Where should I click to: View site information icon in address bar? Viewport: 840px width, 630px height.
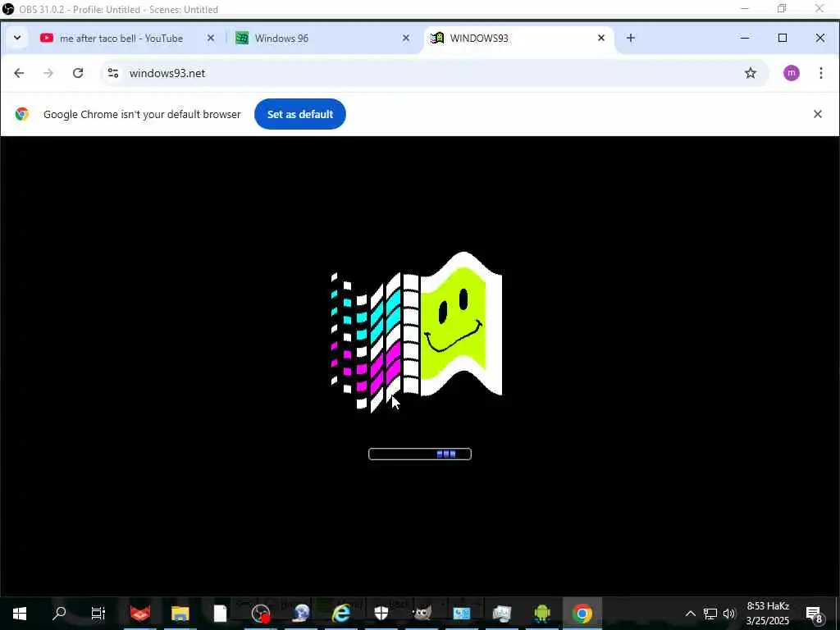point(113,73)
